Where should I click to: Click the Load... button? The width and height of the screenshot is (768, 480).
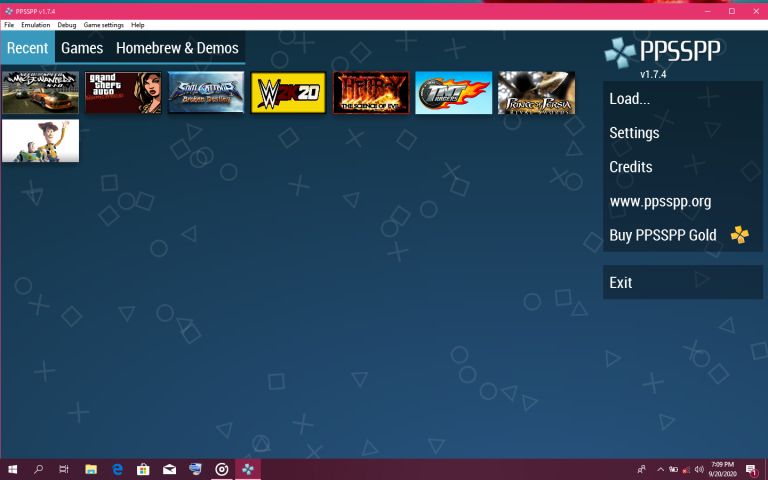click(683, 98)
